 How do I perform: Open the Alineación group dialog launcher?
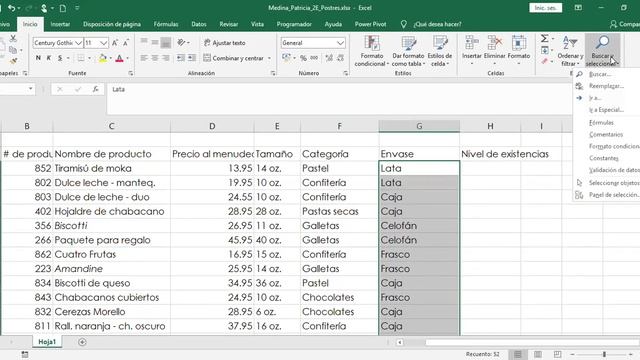point(273,73)
